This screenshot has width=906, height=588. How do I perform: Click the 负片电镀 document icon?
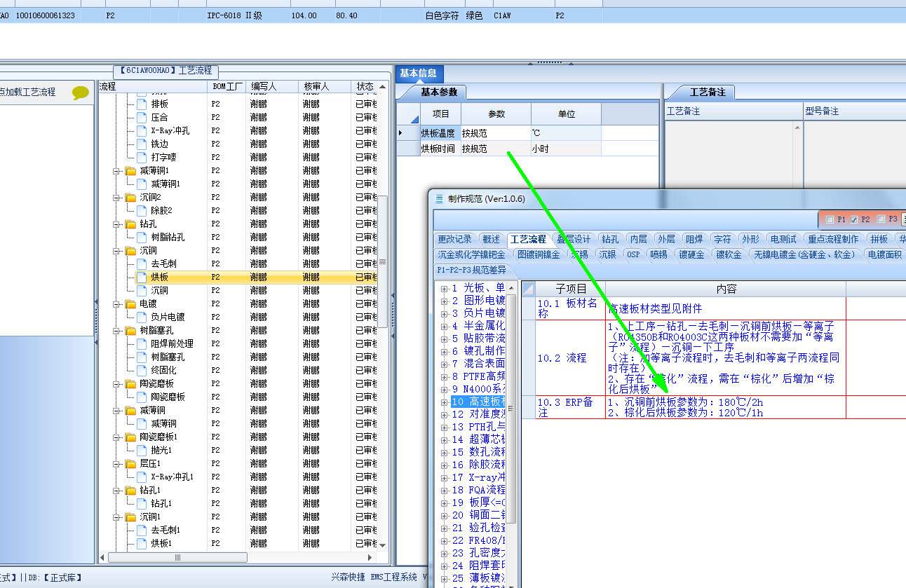click(x=142, y=317)
